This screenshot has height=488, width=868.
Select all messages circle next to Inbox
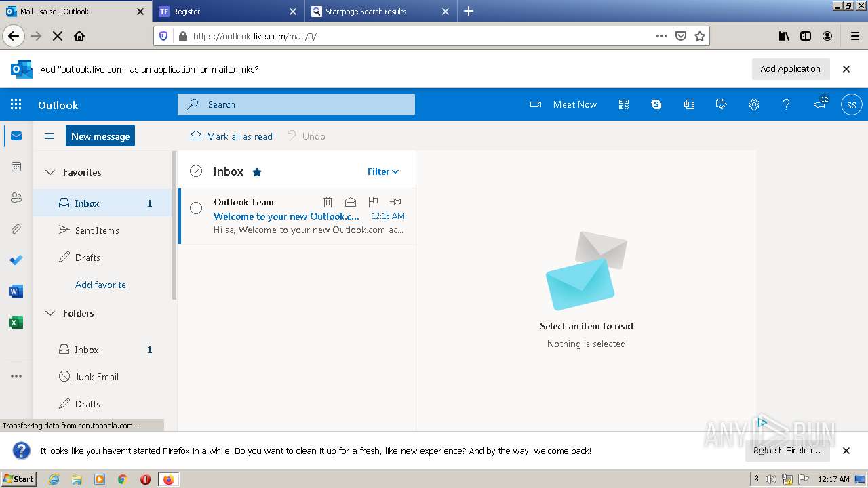click(196, 171)
